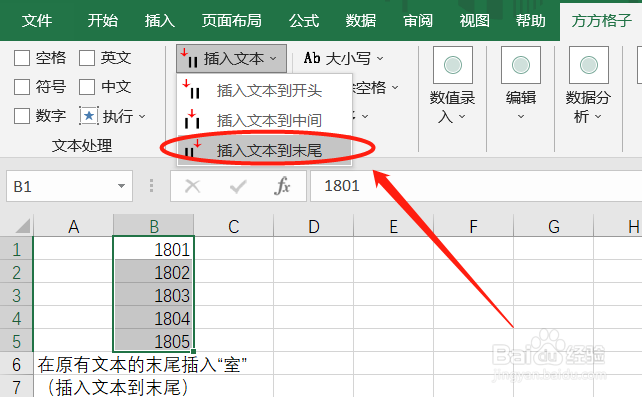Tick the 英文 checkbox
Screen dimensions: 642x397
pyautogui.click(x=87, y=58)
